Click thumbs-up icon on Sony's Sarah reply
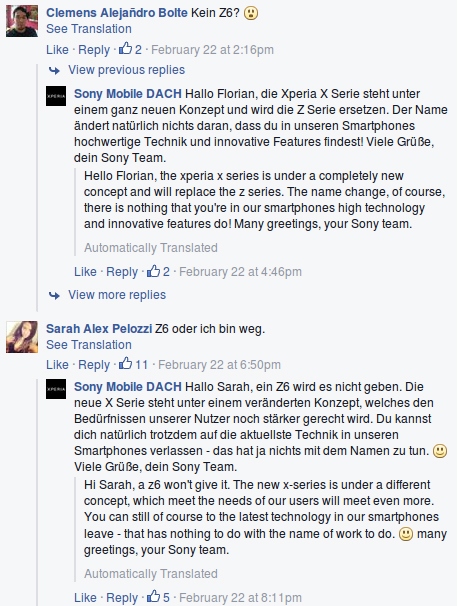The width and height of the screenshot is (459, 606). tap(153, 596)
